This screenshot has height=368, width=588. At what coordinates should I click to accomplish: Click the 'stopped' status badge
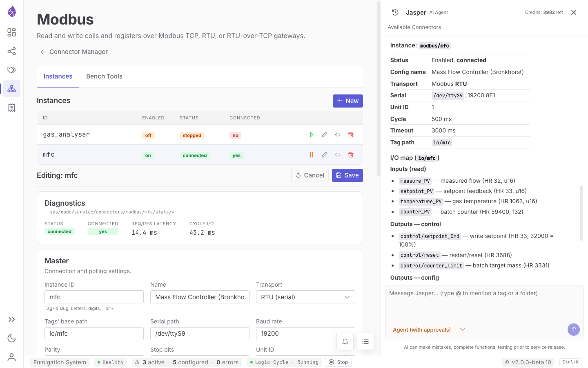tap(192, 135)
